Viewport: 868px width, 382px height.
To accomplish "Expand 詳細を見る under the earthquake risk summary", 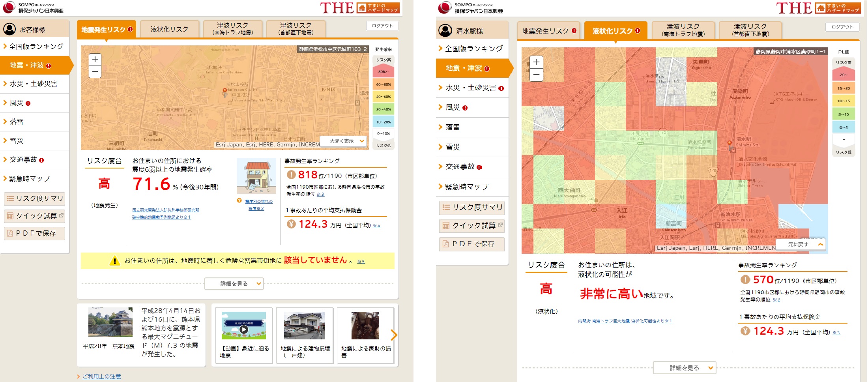I will tap(234, 283).
